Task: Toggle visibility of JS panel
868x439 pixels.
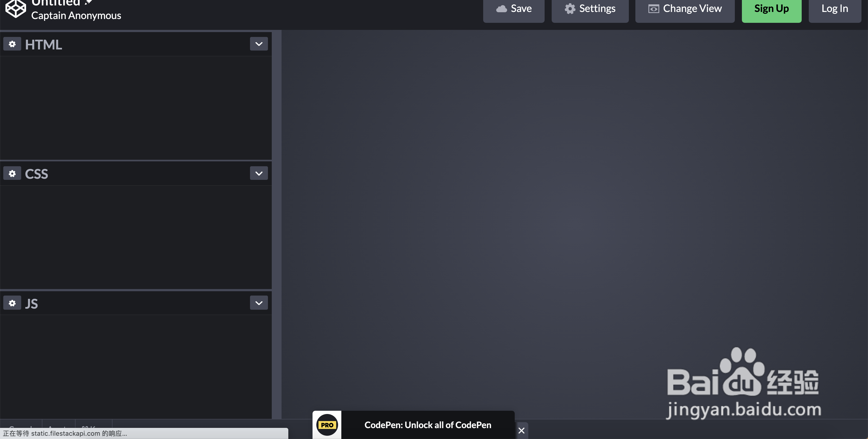Action: (x=258, y=302)
